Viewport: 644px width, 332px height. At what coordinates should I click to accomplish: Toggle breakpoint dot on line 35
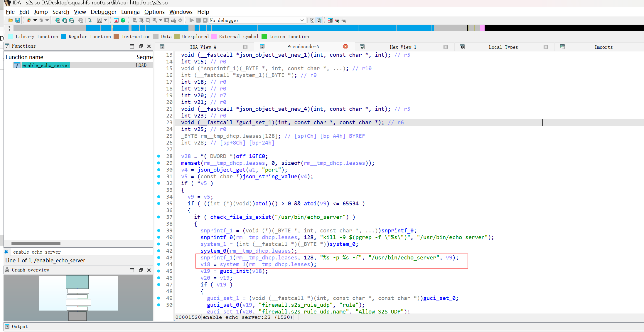coord(159,203)
